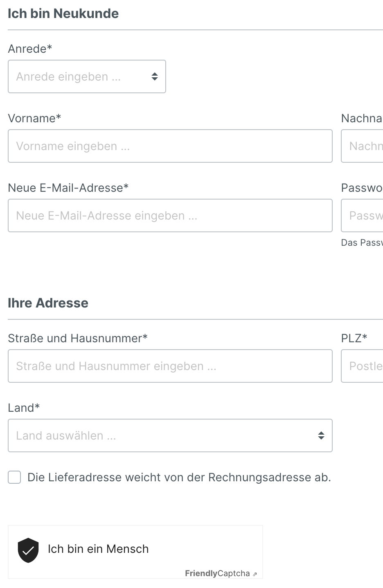Expand the salutation selection list

[x=87, y=76]
